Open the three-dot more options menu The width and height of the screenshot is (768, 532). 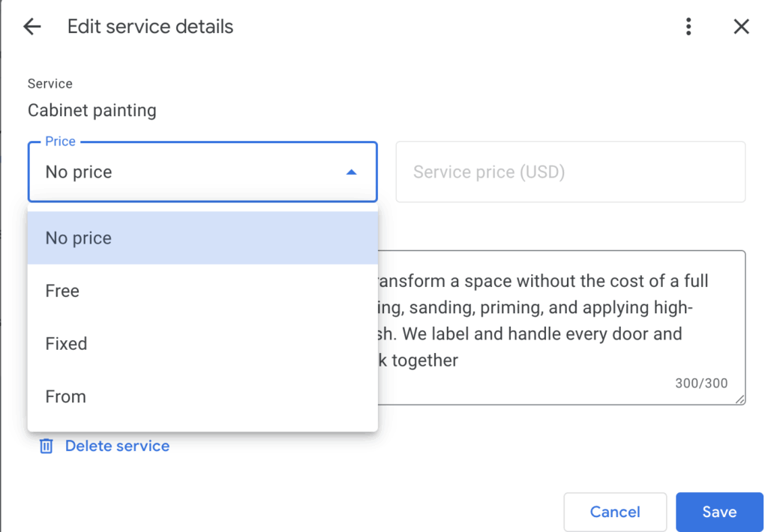pos(688,27)
